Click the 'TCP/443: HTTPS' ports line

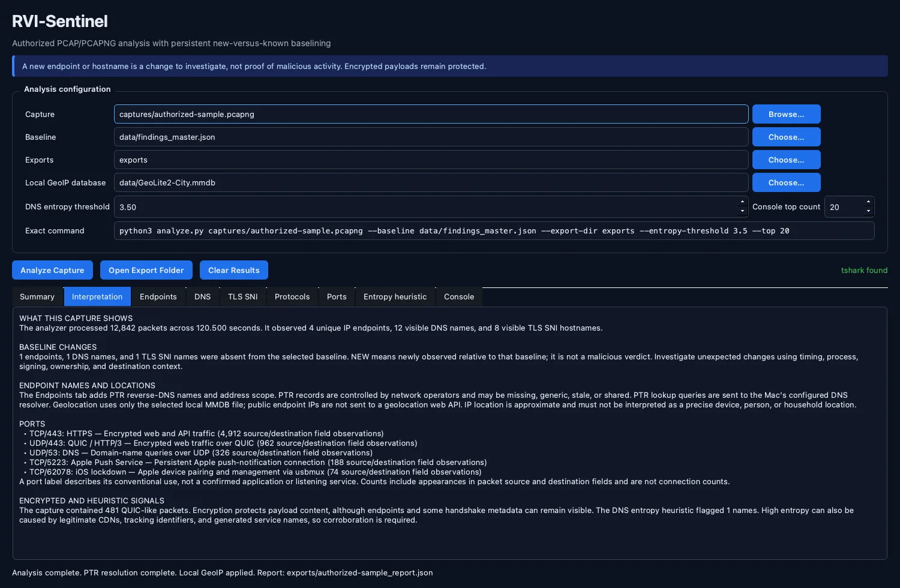(204, 434)
